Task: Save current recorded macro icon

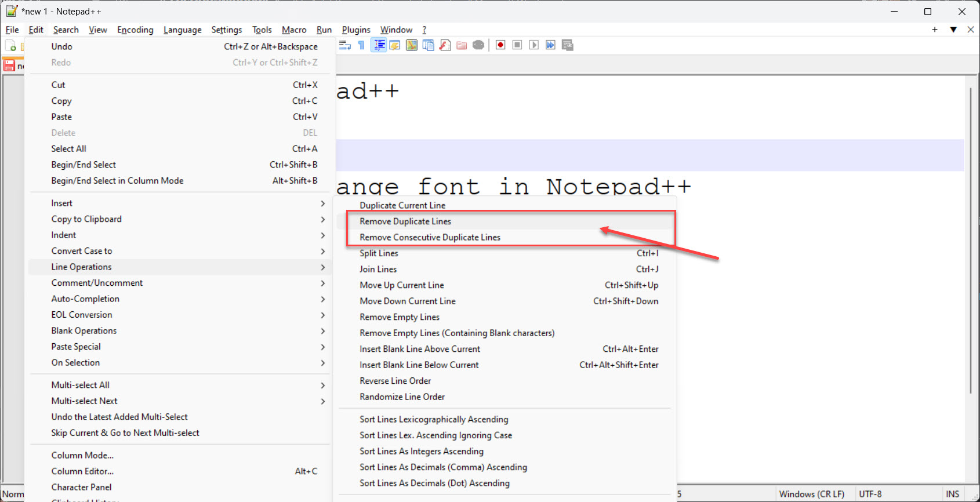Action: pyautogui.click(x=568, y=45)
